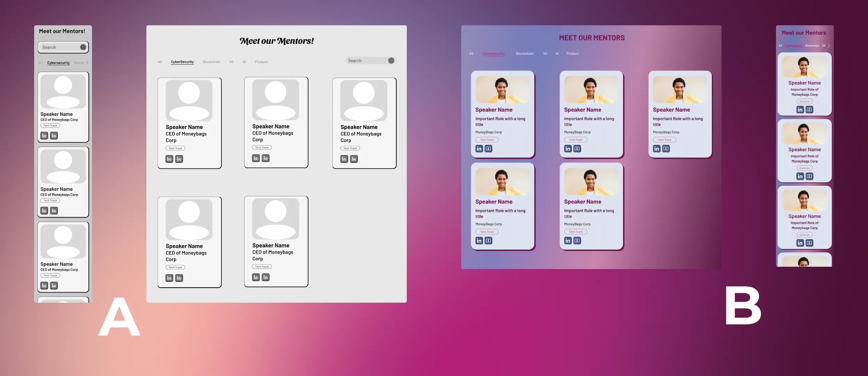Switch to the Blockchain filter tab in design B
Screen dimensions: 868x376
click(525, 53)
